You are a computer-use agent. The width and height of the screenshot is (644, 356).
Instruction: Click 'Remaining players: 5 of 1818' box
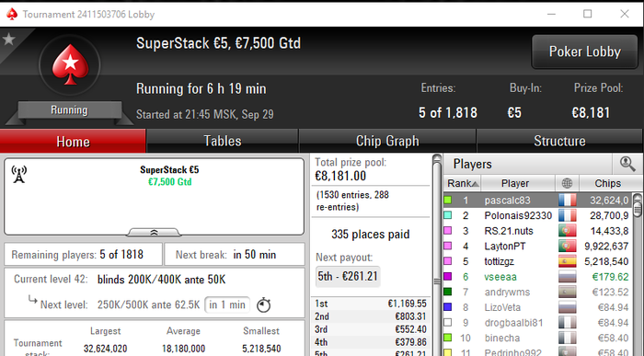click(x=83, y=255)
